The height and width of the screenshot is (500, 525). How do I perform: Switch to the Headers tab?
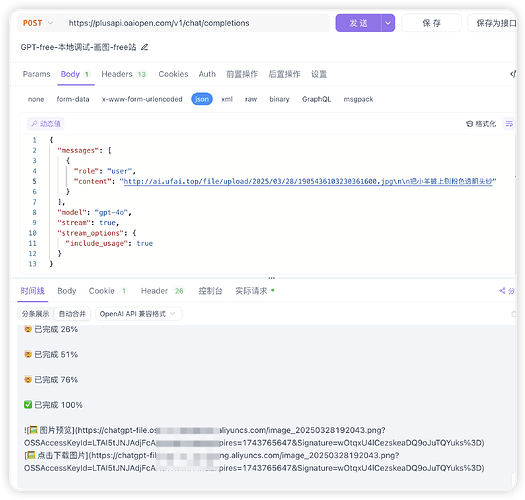click(x=124, y=74)
